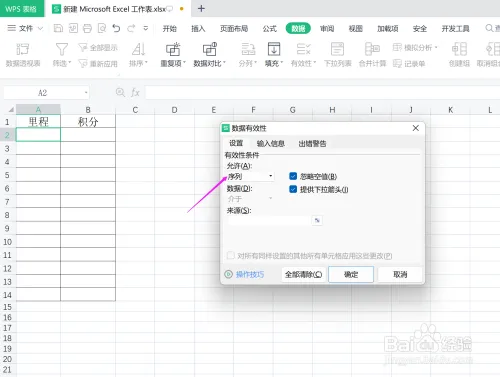Image resolution: width=500 pixels, height=377 pixels.
Task: Open the Record Form (记录单)
Action: (409, 63)
